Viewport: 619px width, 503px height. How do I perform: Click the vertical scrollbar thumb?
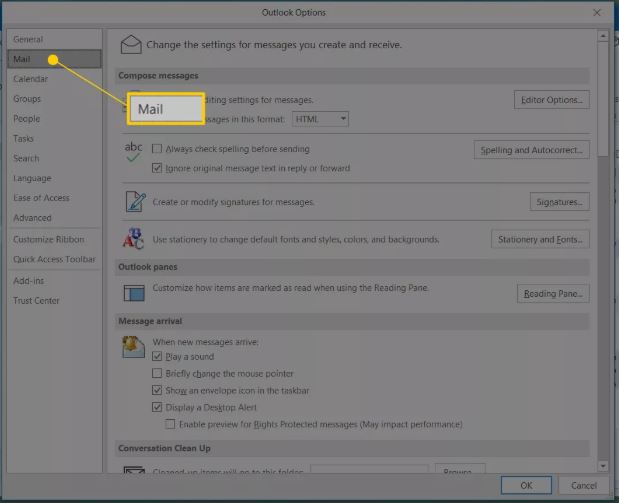tap(603, 99)
